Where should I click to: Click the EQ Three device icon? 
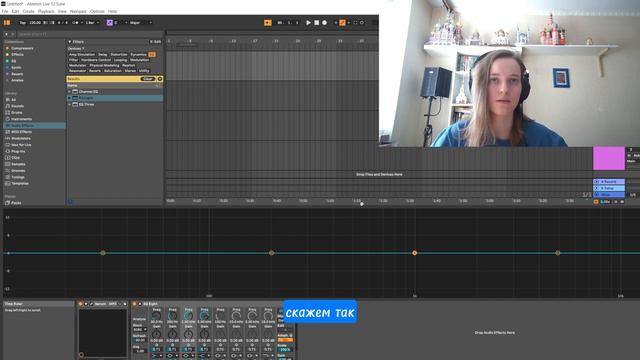[x=75, y=104]
